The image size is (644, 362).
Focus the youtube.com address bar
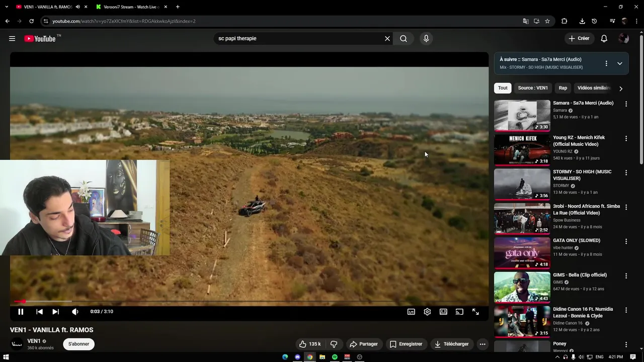(x=282, y=21)
